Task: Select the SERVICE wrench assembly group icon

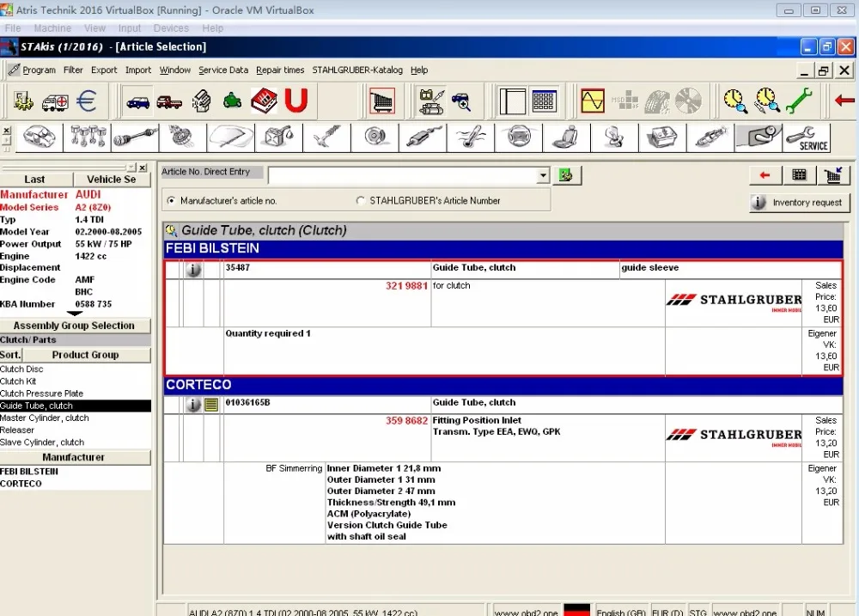Action: pyautogui.click(x=807, y=137)
